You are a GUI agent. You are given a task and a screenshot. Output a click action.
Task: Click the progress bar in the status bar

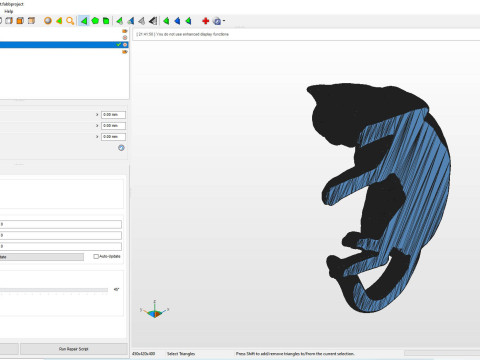tap(442, 353)
